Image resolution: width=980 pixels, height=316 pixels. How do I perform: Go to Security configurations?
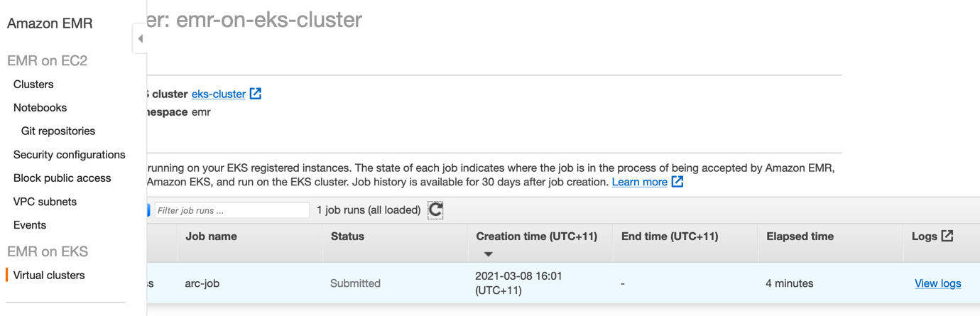click(x=69, y=154)
